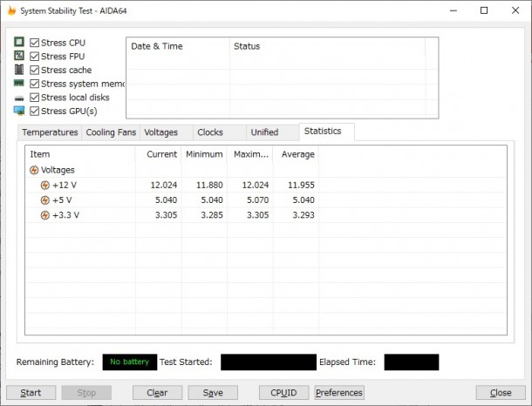Click the +3.3 V minimum value 3.285
Screen dimensions: 532x406
[x=212, y=215]
